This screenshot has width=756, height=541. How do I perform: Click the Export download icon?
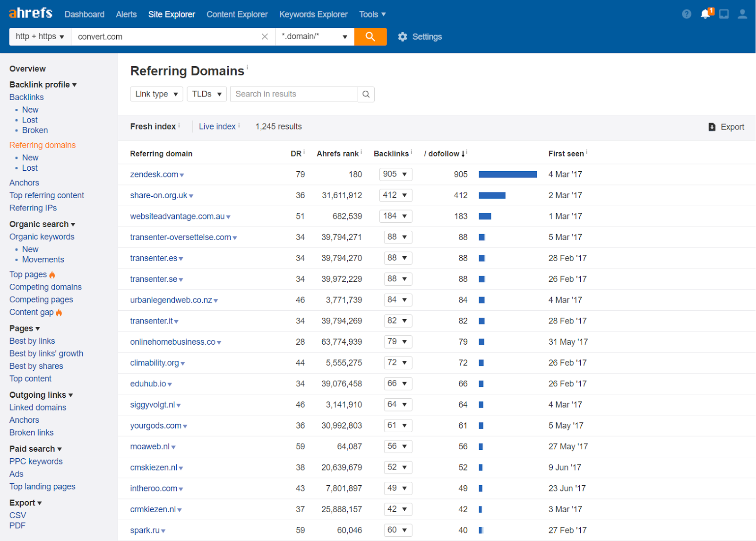[712, 127]
